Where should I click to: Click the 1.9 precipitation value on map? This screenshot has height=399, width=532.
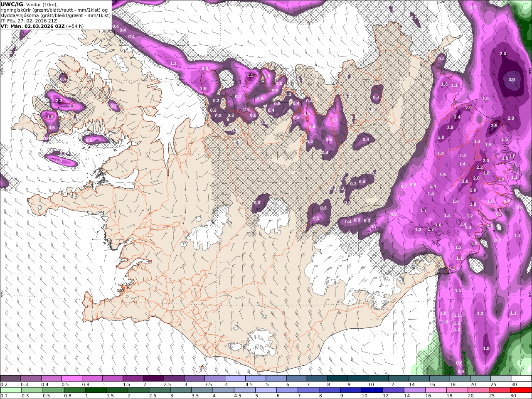tap(450, 127)
